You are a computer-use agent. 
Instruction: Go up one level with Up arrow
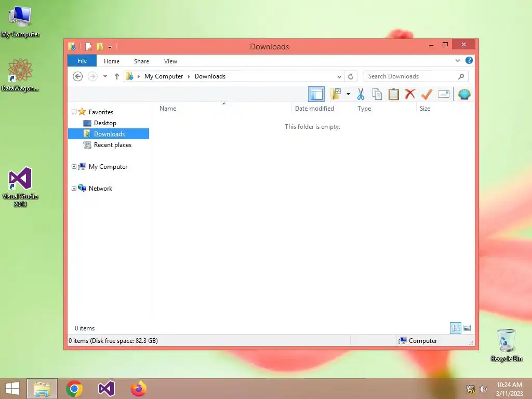(x=117, y=76)
